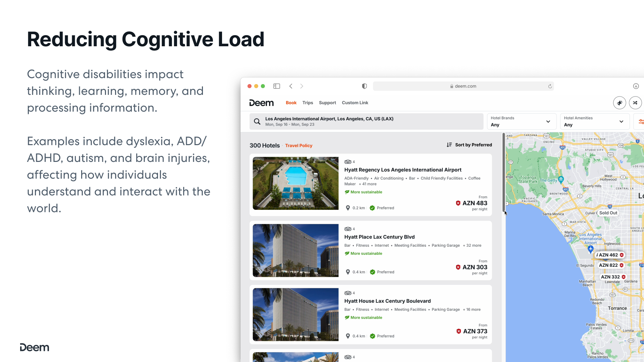The width and height of the screenshot is (644, 362).
Task: Click the shuffle arrows button
Action: [635, 103]
